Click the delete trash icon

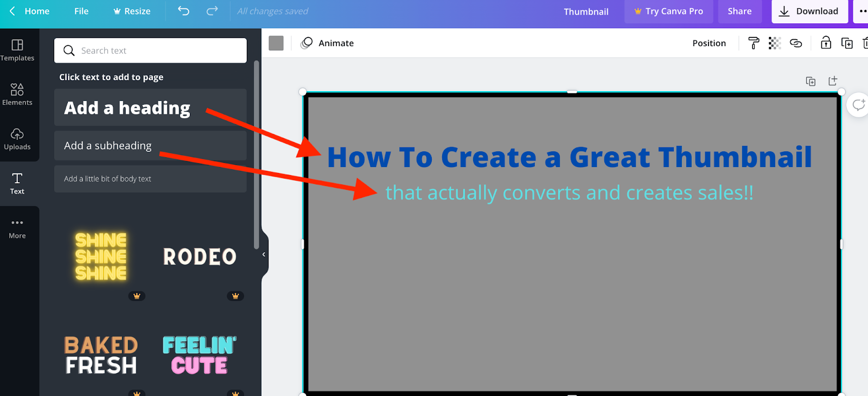tap(865, 43)
